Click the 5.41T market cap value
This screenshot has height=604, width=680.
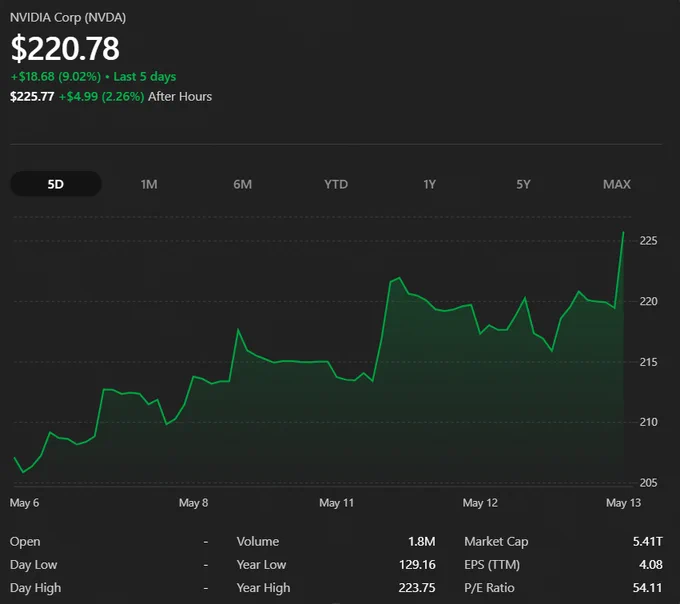[647, 542]
